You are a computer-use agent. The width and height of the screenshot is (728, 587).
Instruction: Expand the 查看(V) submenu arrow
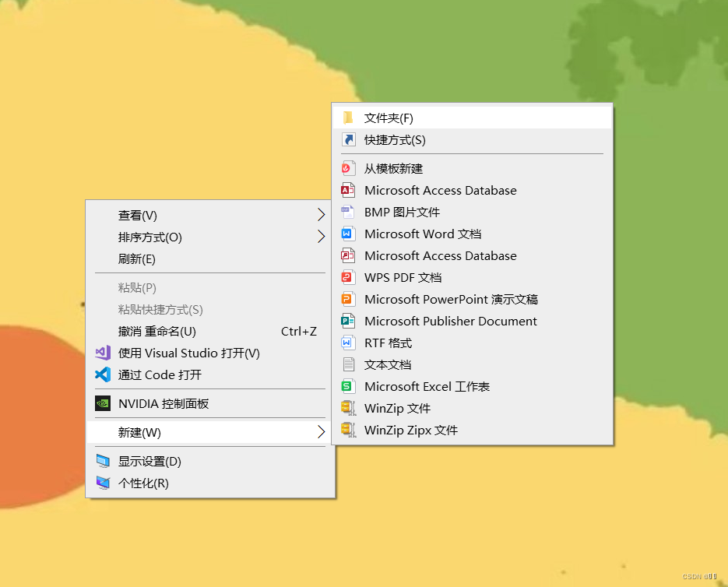321,215
